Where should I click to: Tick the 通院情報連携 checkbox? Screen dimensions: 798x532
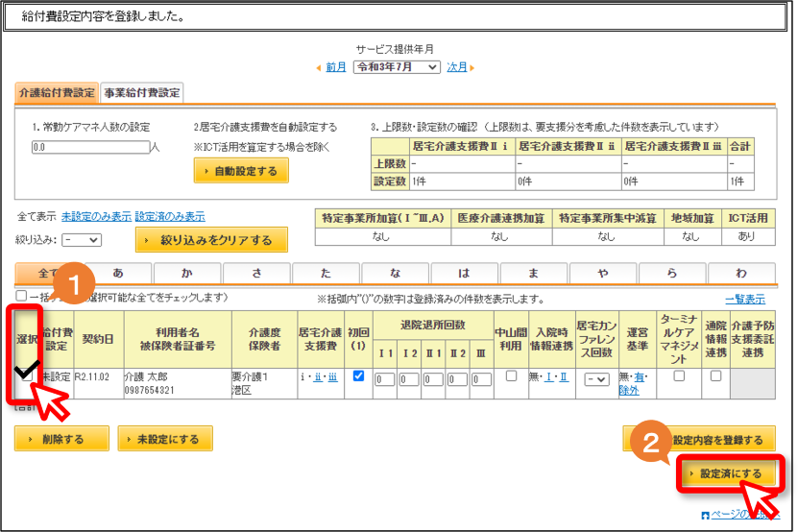[x=715, y=376]
